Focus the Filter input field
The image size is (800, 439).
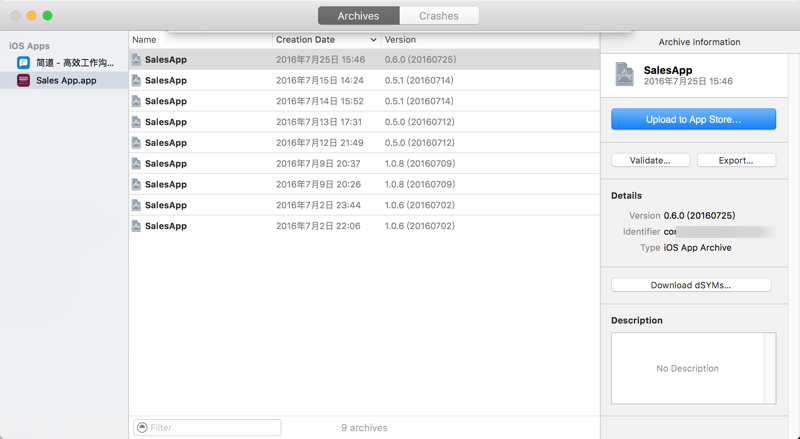point(207,427)
